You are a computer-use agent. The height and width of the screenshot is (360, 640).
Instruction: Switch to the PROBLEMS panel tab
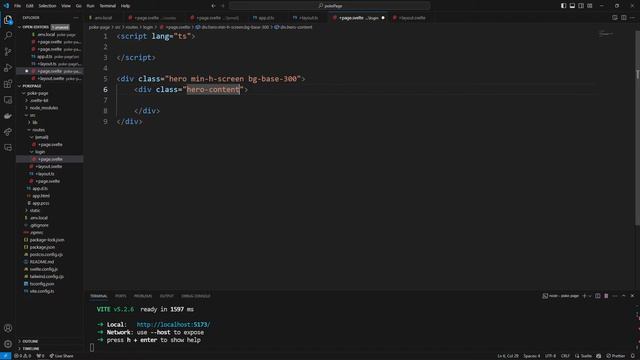(143, 296)
